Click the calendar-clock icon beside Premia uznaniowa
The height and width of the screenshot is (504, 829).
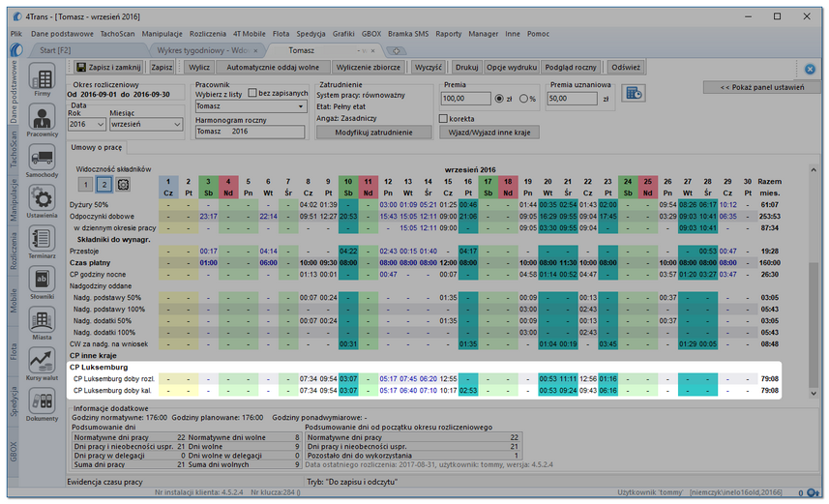(633, 94)
